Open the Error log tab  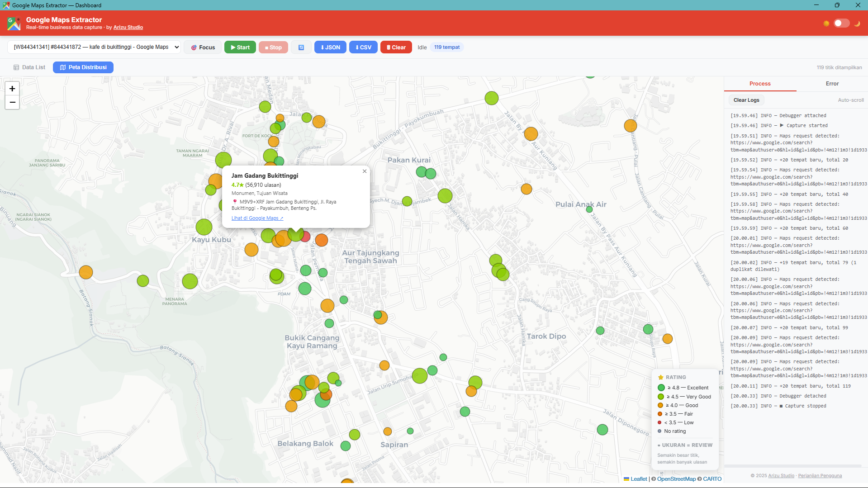click(832, 84)
